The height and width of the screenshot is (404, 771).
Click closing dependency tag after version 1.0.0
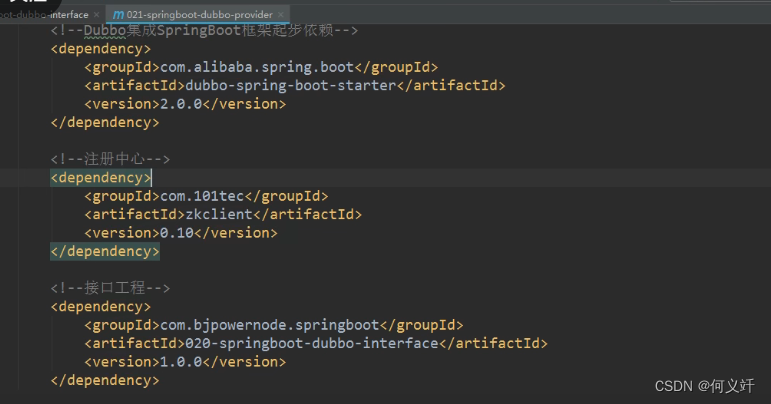(x=105, y=380)
